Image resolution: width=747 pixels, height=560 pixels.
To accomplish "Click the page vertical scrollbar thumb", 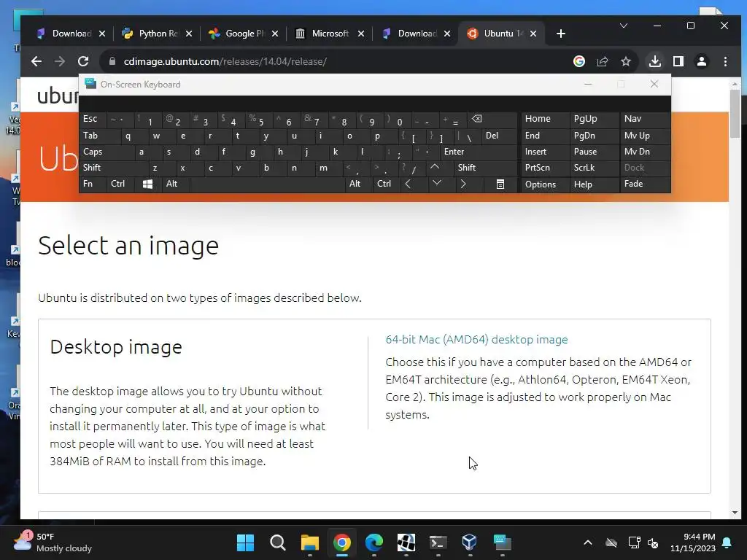I will point(735,113).
